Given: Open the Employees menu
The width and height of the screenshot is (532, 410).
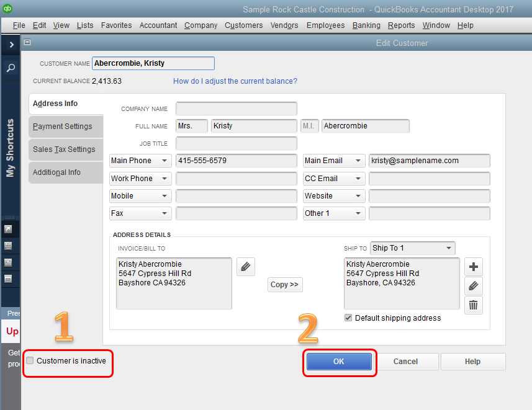Looking at the screenshot, I should 326,25.
